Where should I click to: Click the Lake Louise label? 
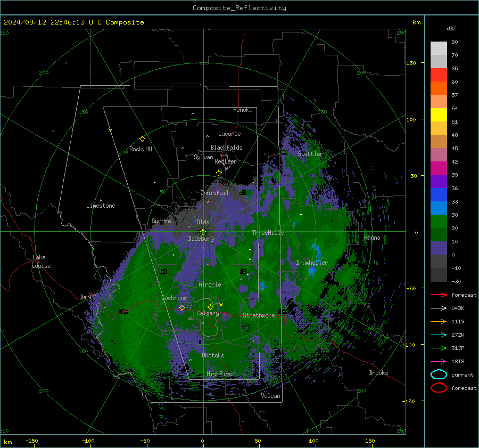41,262
